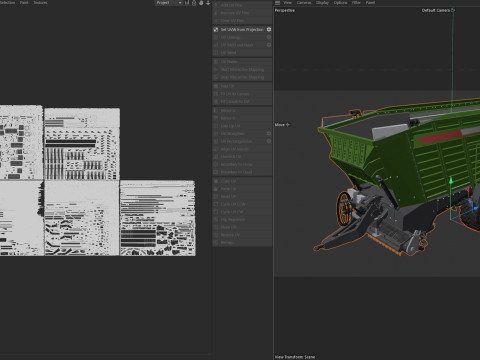Choose Boundary to Circle
The height and width of the screenshot is (360, 480).
point(242,164)
